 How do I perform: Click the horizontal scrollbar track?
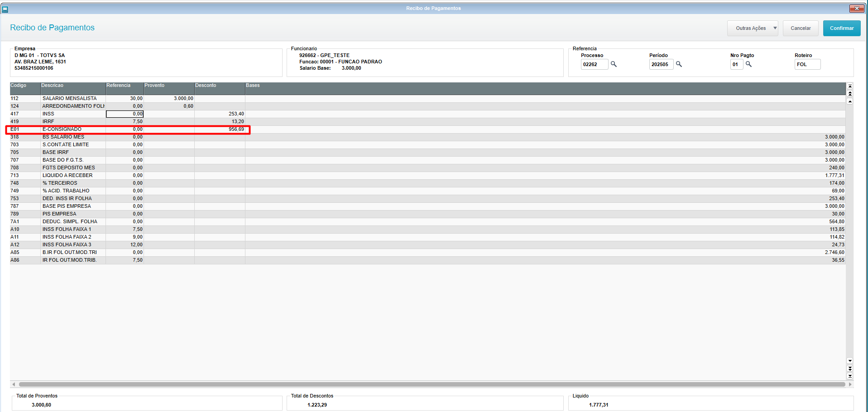click(x=432, y=384)
